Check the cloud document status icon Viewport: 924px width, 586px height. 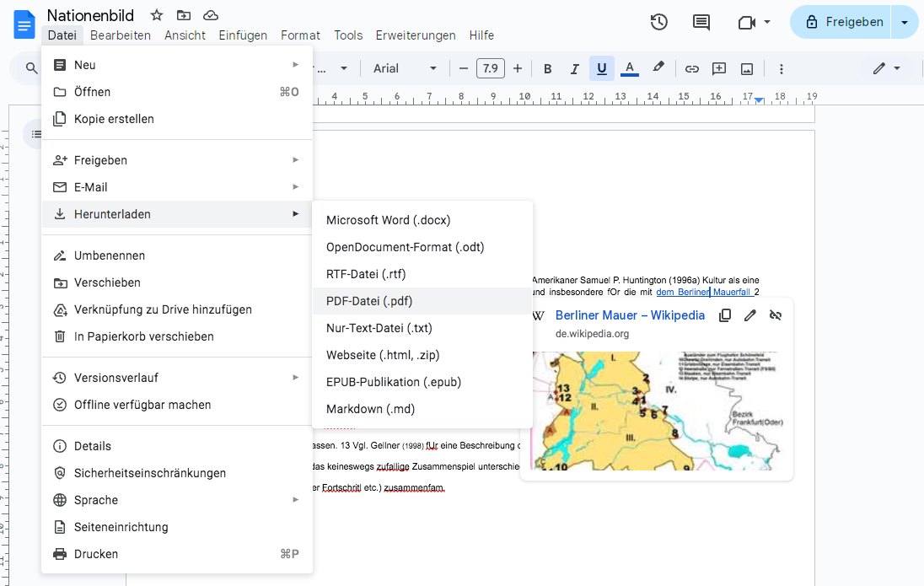click(211, 15)
